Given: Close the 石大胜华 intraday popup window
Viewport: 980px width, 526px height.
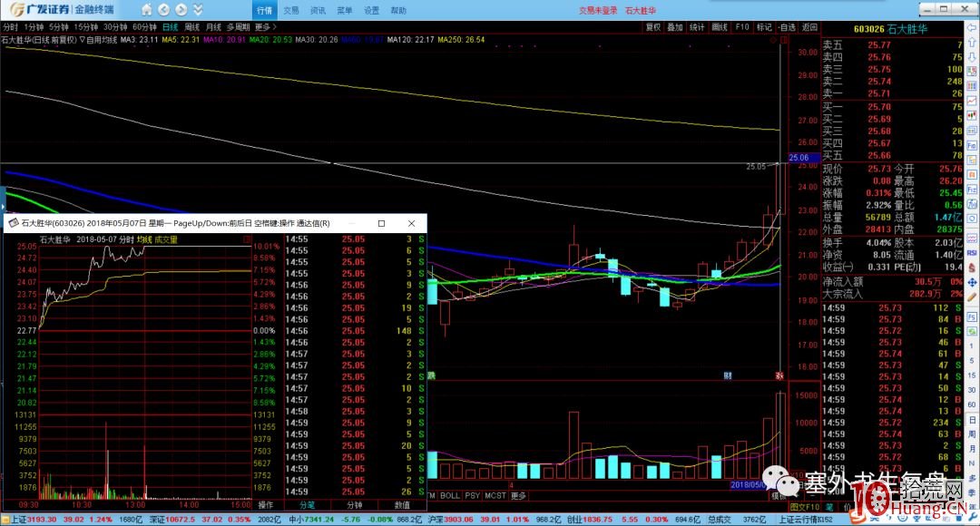Looking at the screenshot, I should coord(411,223).
